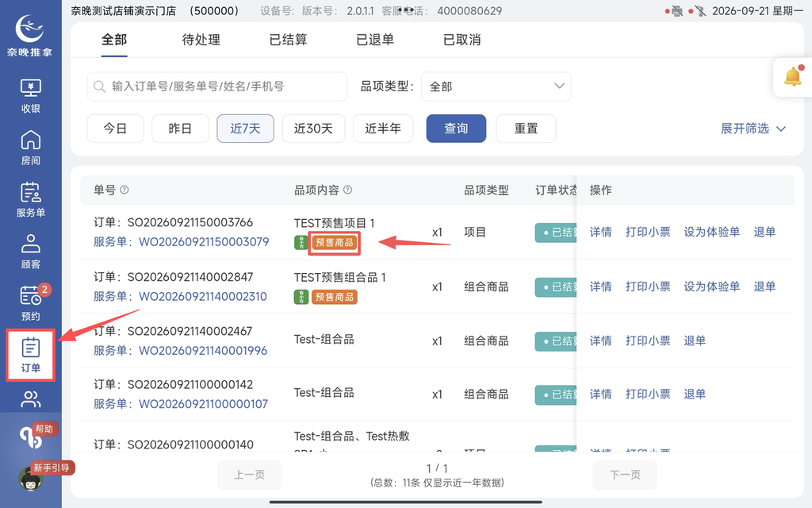
Task: Click the 预售商品 tag under TEST预售组合品 1
Action: click(335, 297)
